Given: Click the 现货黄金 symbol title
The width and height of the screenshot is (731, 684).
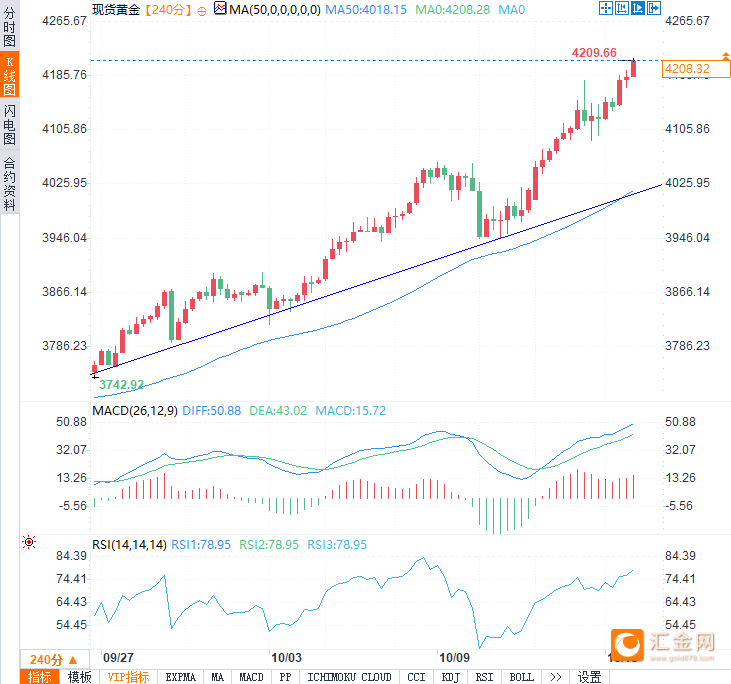Looking at the screenshot, I should [116, 9].
